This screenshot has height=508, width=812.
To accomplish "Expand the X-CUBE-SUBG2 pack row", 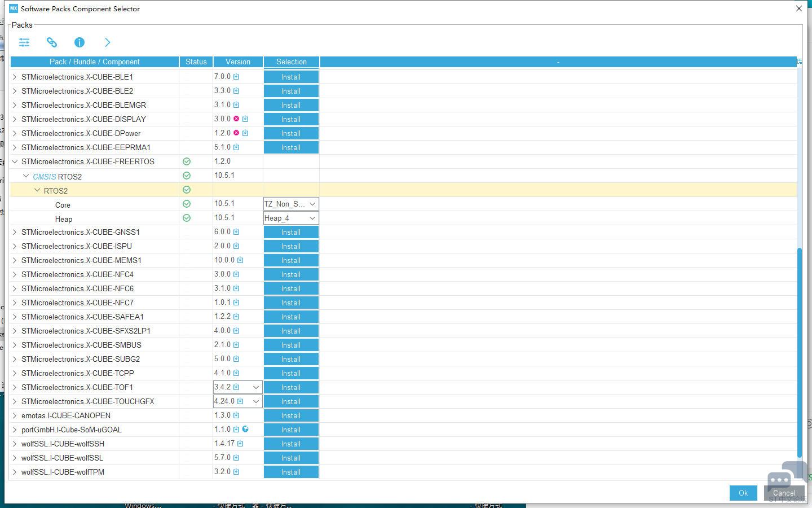I will pyautogui.click(x=15, y=359).
